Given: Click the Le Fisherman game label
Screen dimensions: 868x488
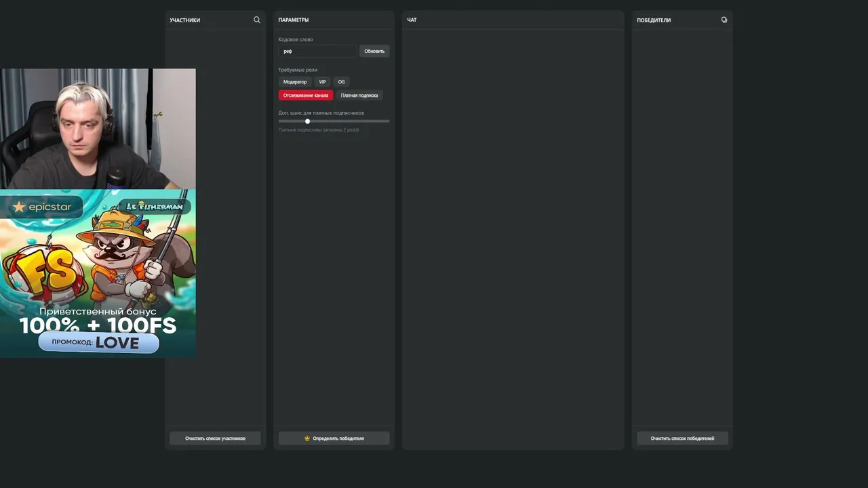Looking at the screenshot, I should pyautogui.click(x=155, y=206).
